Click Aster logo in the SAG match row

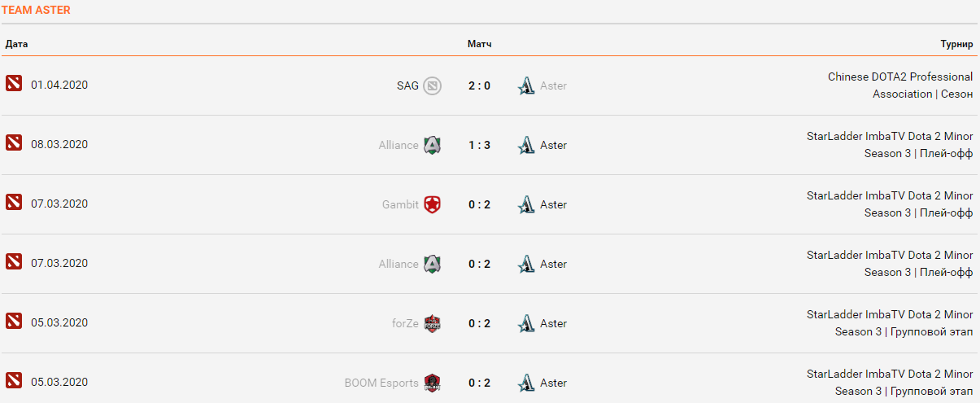(x=527, y=85)
